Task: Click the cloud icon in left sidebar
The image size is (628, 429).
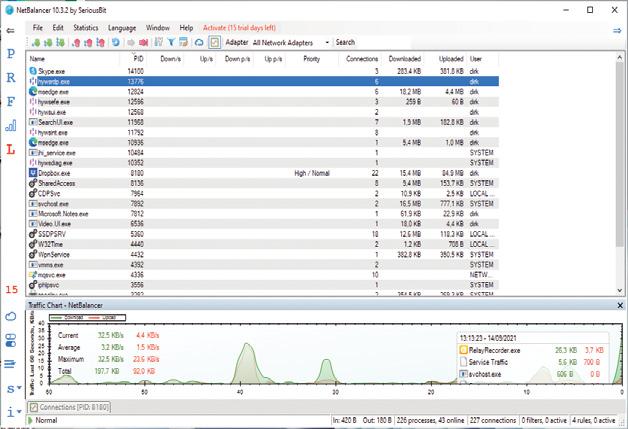Action: pos(11,316)
